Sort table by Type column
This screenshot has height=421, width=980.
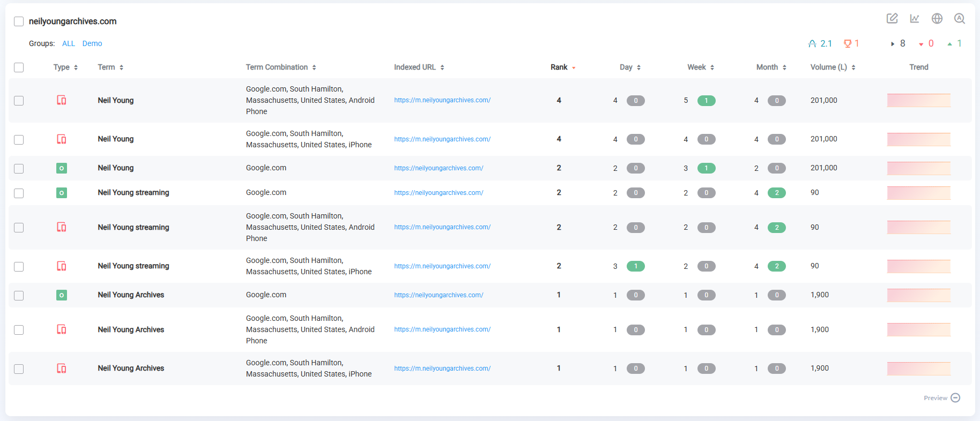pos(65,67)
